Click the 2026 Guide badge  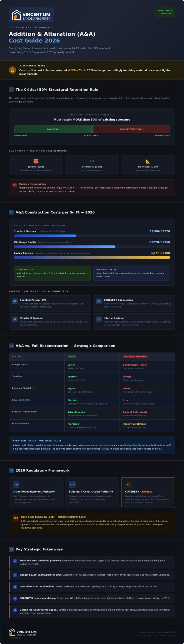(165, 12)
